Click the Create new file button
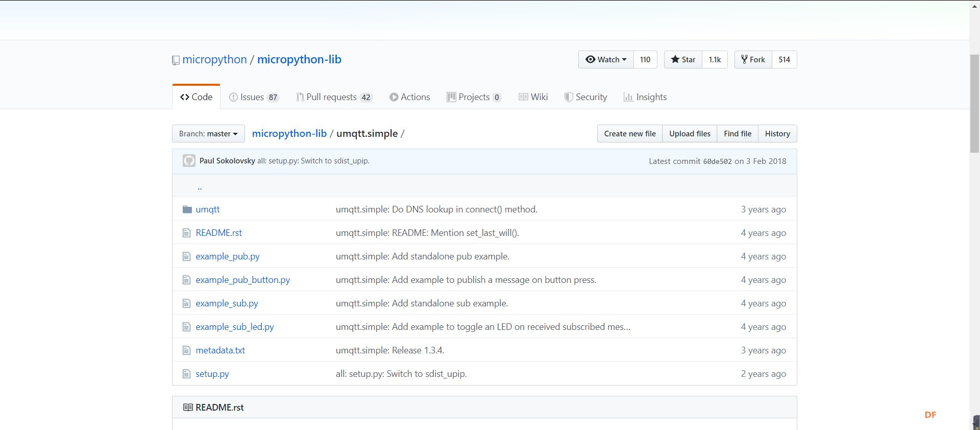Screen dimensions: 980x430 click(630, 134)
